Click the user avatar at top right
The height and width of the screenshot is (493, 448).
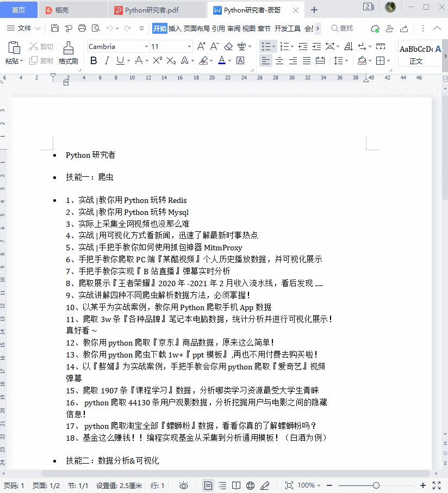pos(390,7)
